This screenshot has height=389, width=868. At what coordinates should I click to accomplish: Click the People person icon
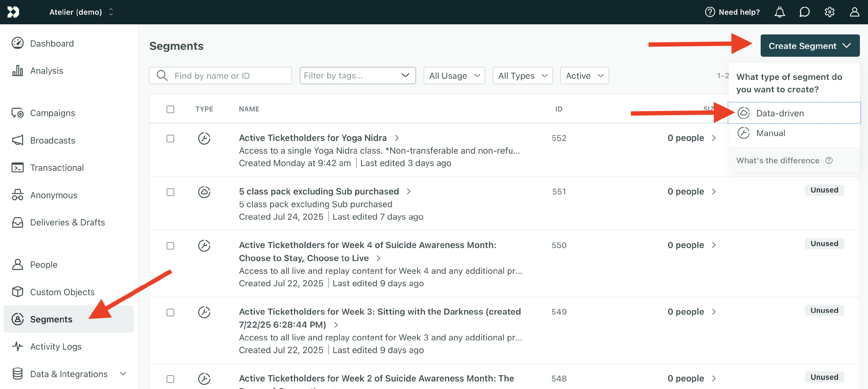18,264
